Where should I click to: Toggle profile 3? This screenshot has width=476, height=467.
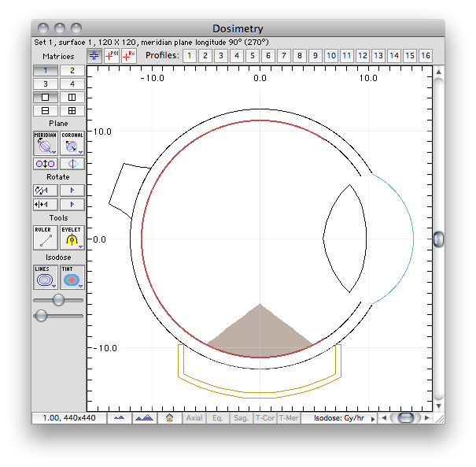click(221, 56)
